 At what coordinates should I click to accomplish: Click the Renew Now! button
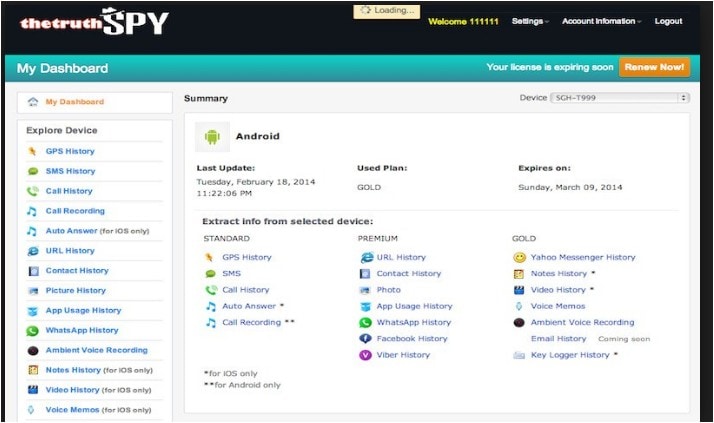click(654, 67)
